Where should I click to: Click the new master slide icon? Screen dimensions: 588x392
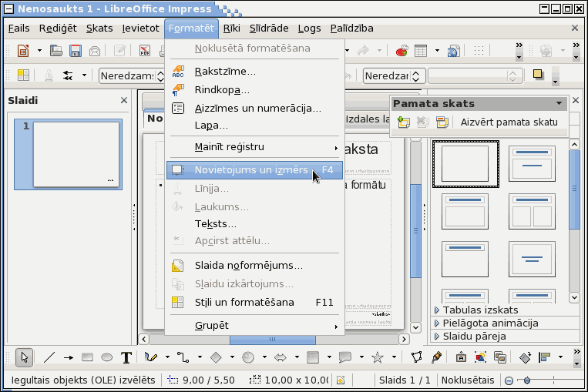click(x=404, y=122)
